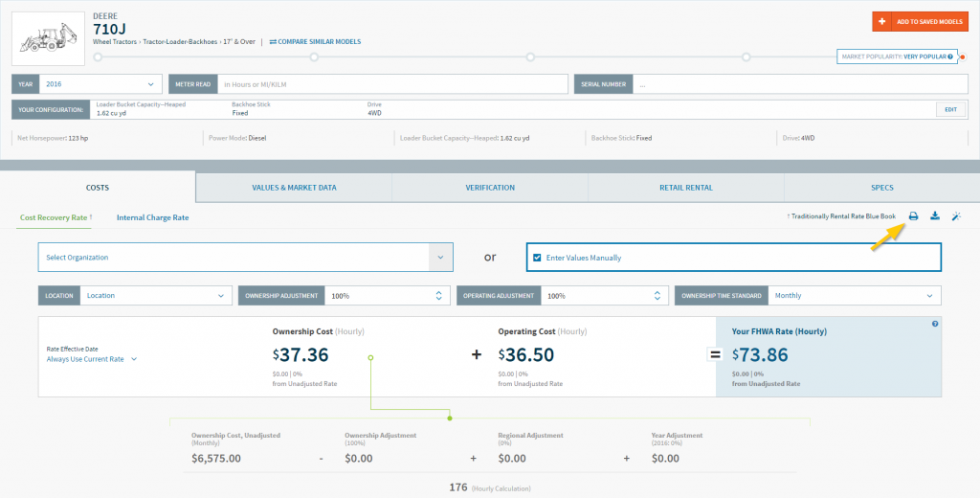Click the Edit configuration button
This screenshot has height=498, width=980.
coord(950,109)
